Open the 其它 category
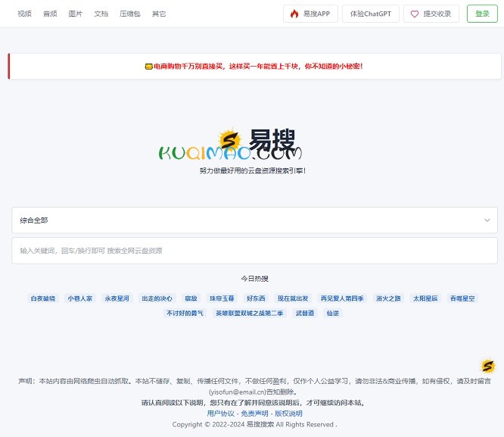 point(159,14)
